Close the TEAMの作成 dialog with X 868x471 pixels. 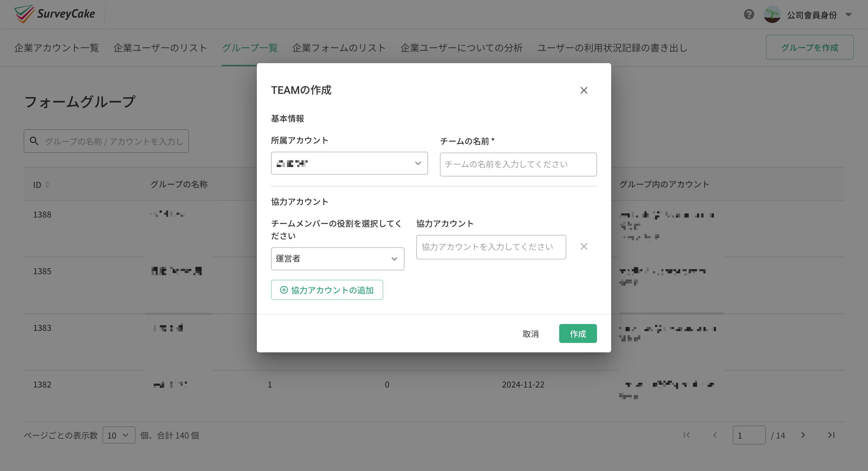pyautogui.click(x=584, y=90)
